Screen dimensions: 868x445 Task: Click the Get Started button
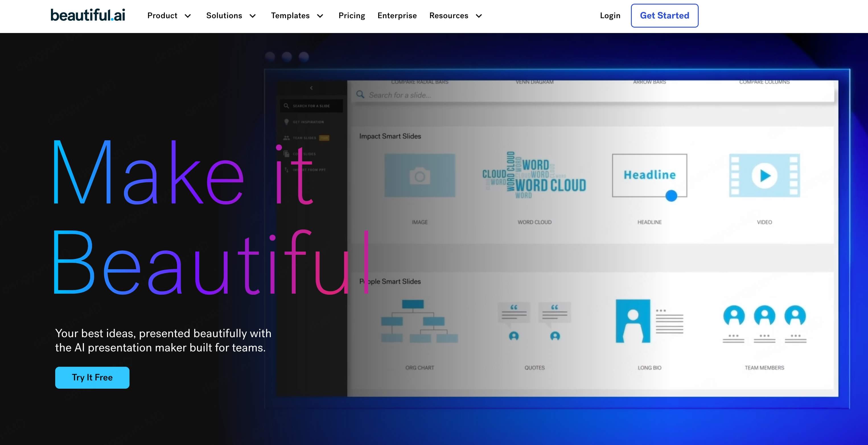click(665, 15)
